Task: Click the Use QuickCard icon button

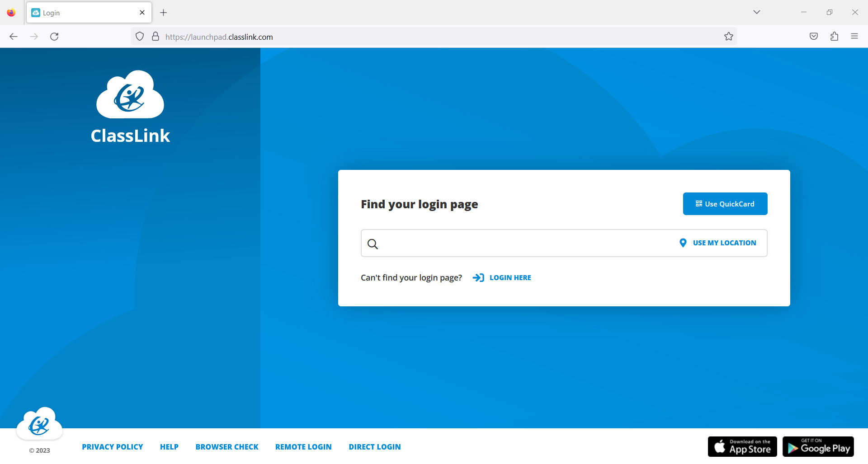Action: click(698, 204)
